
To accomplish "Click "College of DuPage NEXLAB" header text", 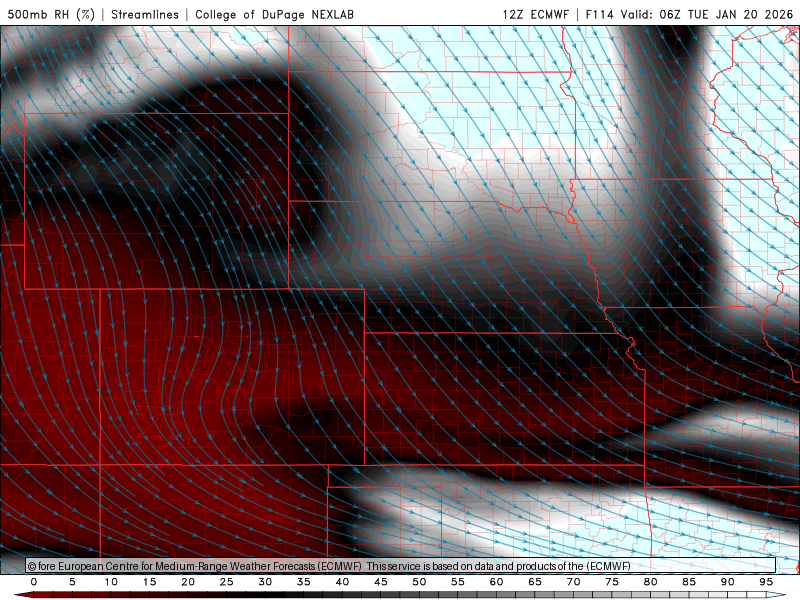I will click(274, 14).
